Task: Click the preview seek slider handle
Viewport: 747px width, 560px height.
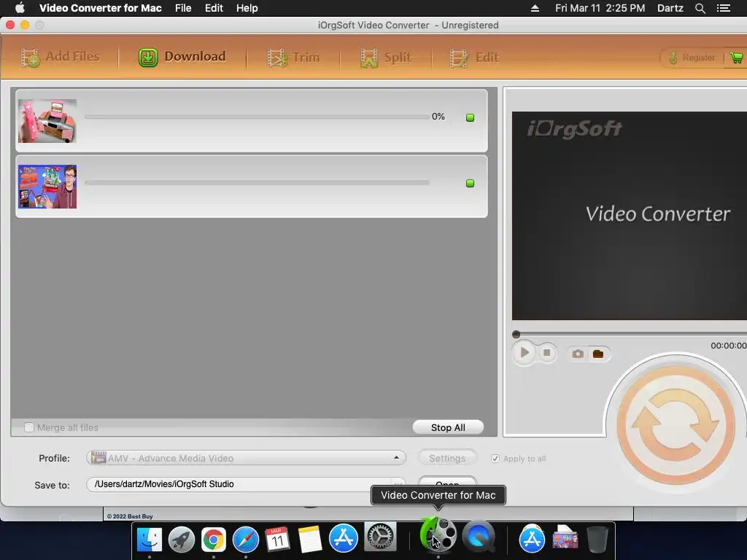Action: [516, 334]
